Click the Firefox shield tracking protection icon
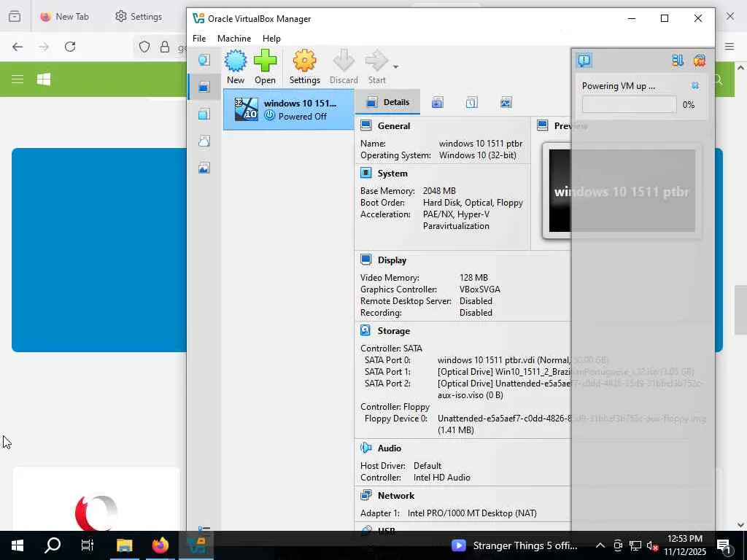This screenshot has width=747, height=560. click(x=144, y=47)
